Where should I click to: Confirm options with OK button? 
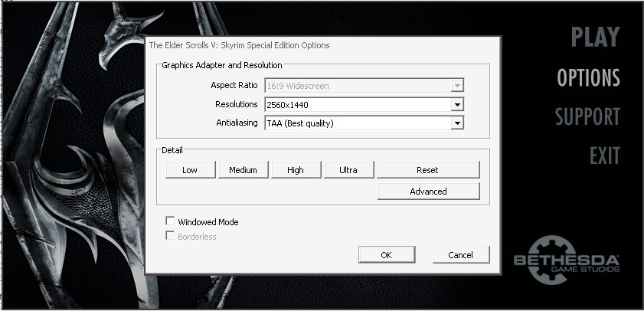[x=387, y=255]
